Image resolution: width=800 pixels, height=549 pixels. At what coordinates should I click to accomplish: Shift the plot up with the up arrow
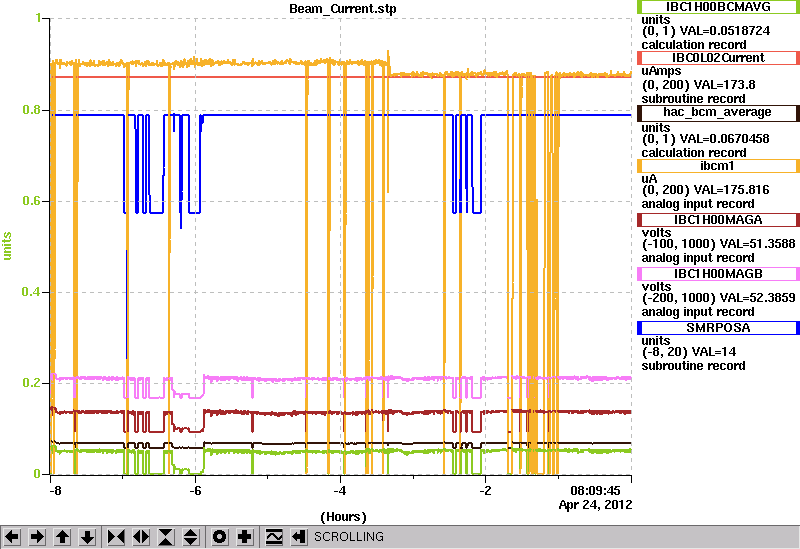(x=62, y=537)
